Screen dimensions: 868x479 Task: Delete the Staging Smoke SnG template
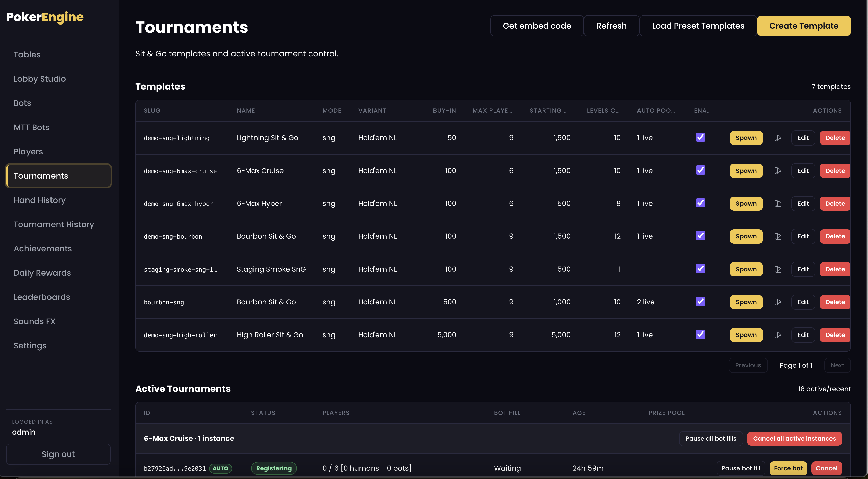(835, 269)
